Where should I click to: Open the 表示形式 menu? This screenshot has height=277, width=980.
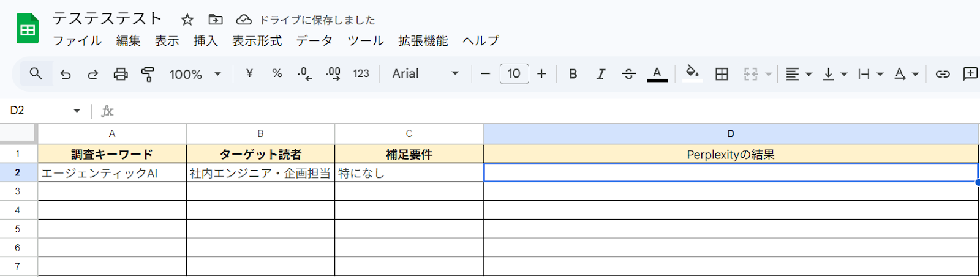(x=257, y=41)
